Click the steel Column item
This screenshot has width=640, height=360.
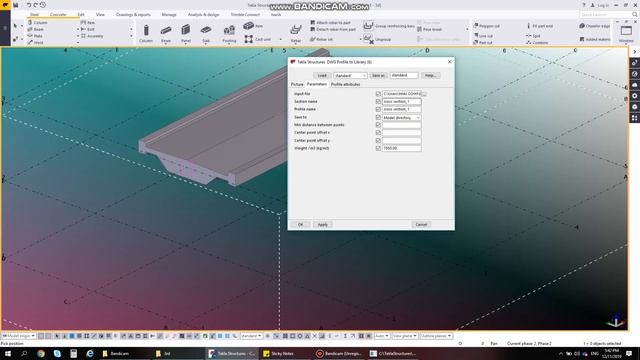tap(37, 22)
